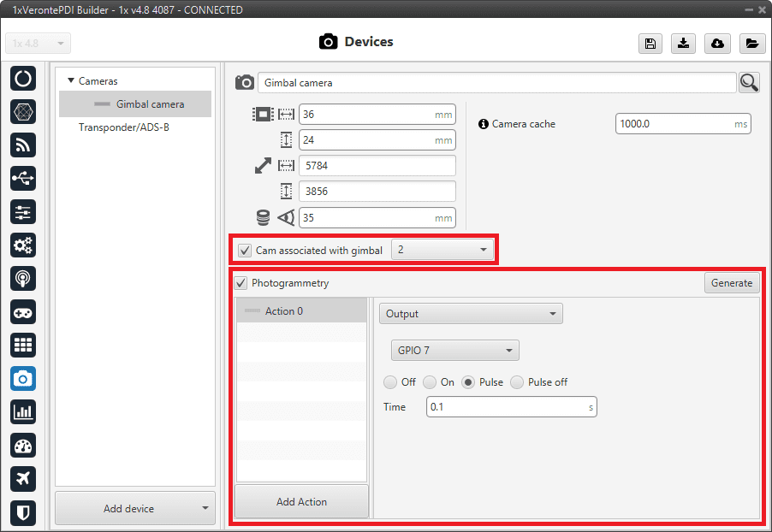Open the gimbal number dropdown
This screenshot has width=772, height=532.
[x=442, y=250]
